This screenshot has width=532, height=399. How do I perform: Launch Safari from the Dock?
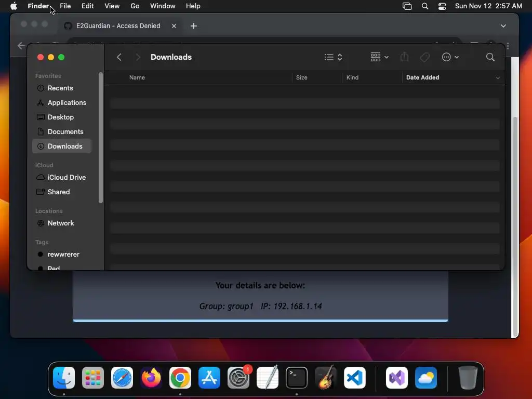click(x=122, y=378)
